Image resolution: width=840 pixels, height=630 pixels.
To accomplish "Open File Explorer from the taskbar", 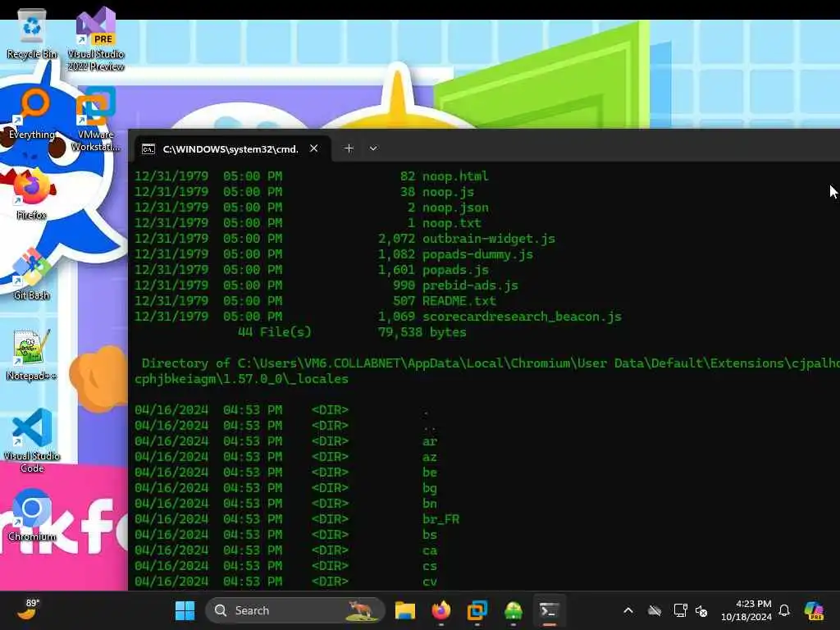I will [405, 610].
